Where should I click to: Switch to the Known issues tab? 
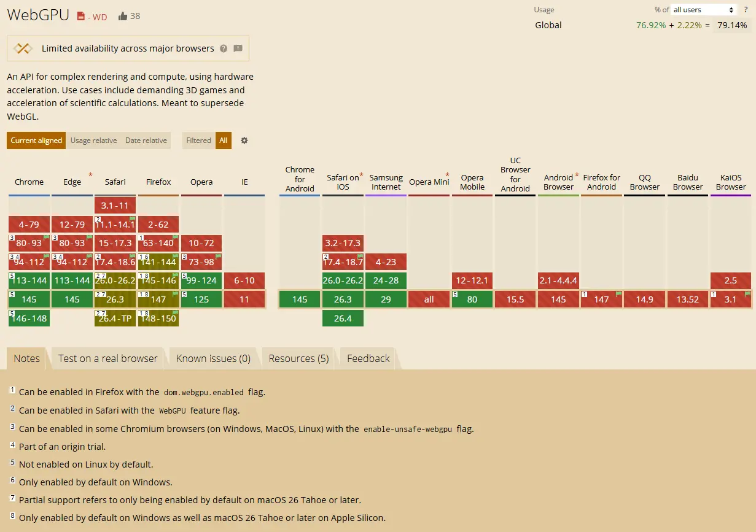point(213,358)
